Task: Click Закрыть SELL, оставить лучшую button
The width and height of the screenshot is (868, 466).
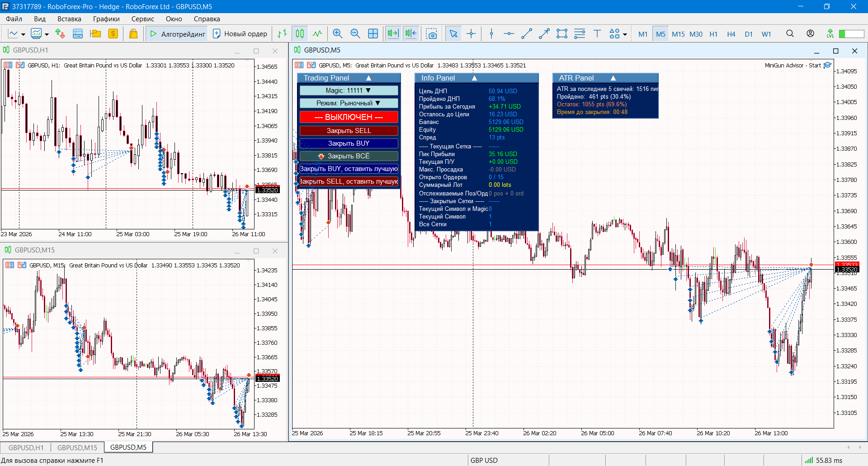Action: pyautogui.click(x=349, y=181)
